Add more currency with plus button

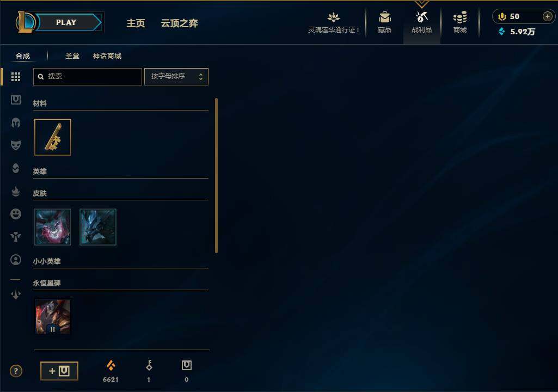pos(547,16)
